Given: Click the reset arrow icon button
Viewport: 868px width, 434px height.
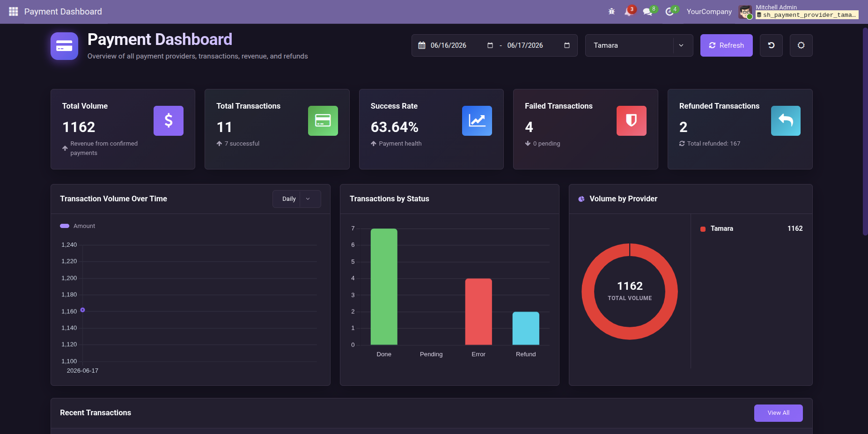Looking at the screenshot, I should coord(771,45).
